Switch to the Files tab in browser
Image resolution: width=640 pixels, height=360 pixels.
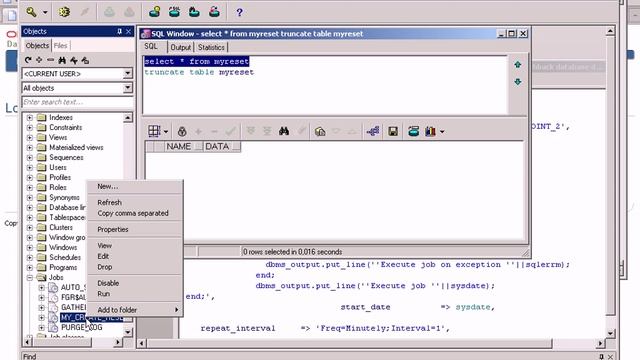pos(60,46)
